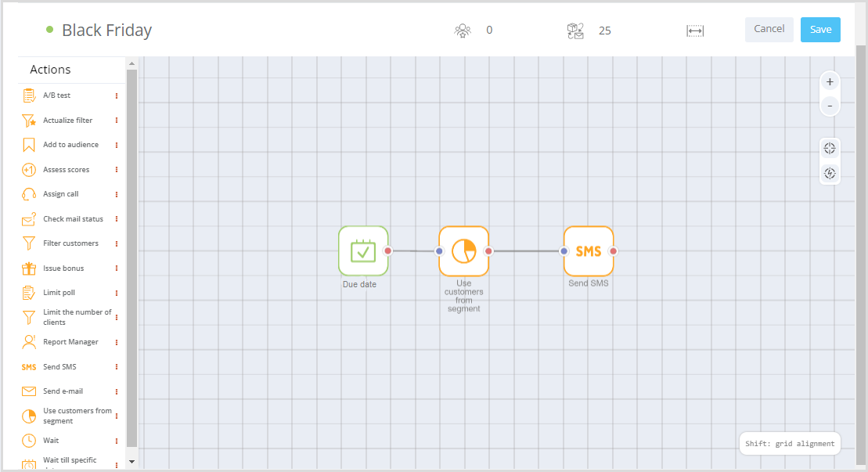This screenshot has height=472, width=868.
Task: Select the Actualize filter icon
Action: [x=29, y=121]
